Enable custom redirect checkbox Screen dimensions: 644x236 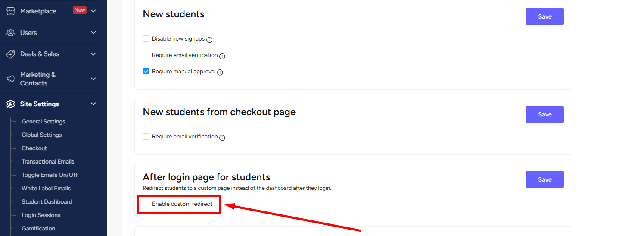[146, 204]
